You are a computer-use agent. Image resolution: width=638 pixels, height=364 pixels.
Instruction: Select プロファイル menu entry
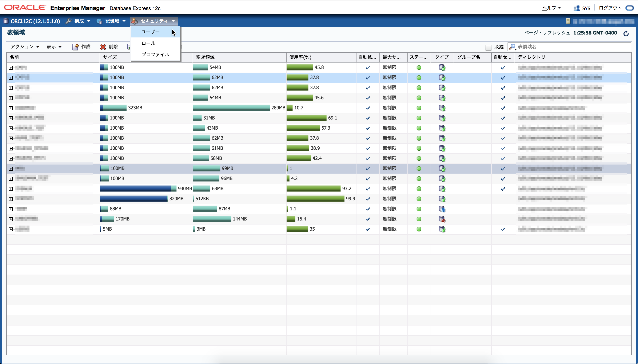coord(155,54)
